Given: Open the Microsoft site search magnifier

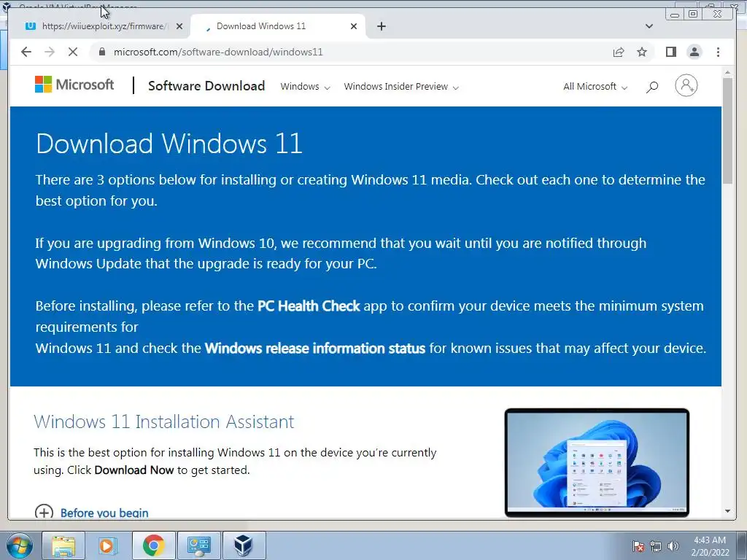Looking at the screenshot, I should click(x=652, y=87).
